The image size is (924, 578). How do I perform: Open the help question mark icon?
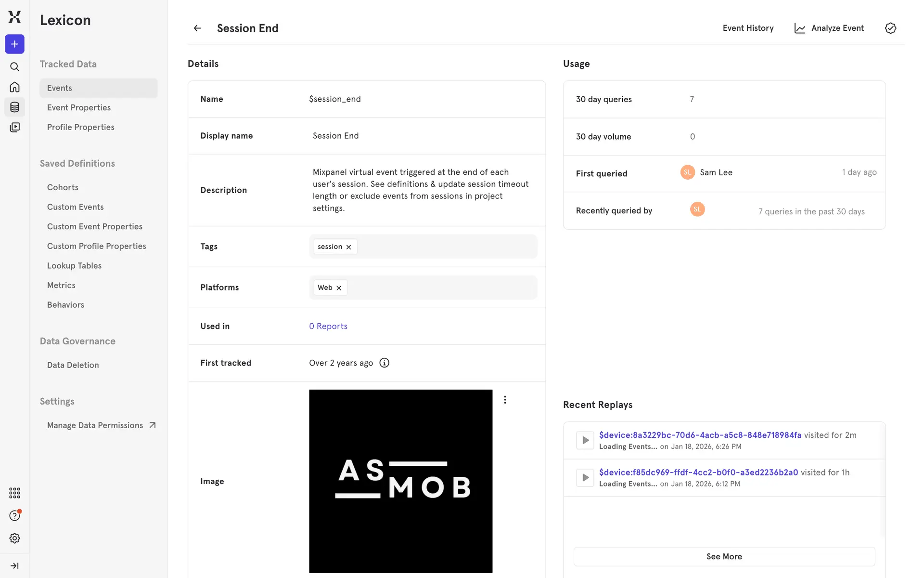pos(14,516)
